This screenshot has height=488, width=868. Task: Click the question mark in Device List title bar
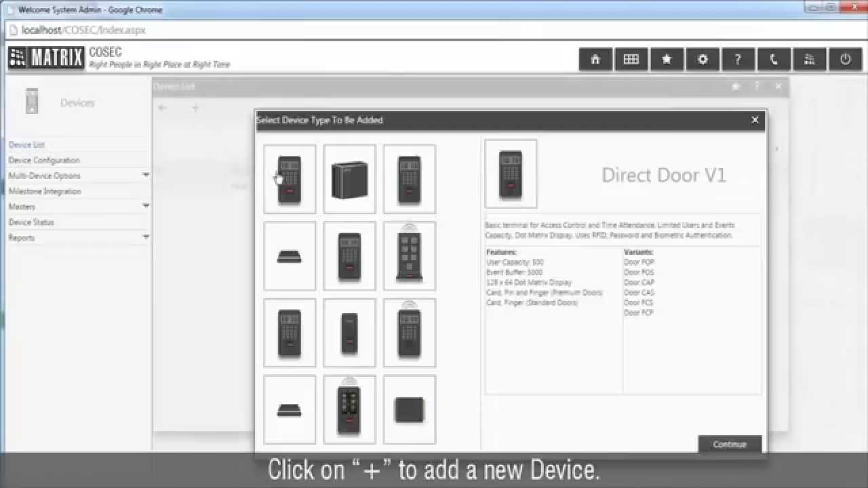pos(757,87)
